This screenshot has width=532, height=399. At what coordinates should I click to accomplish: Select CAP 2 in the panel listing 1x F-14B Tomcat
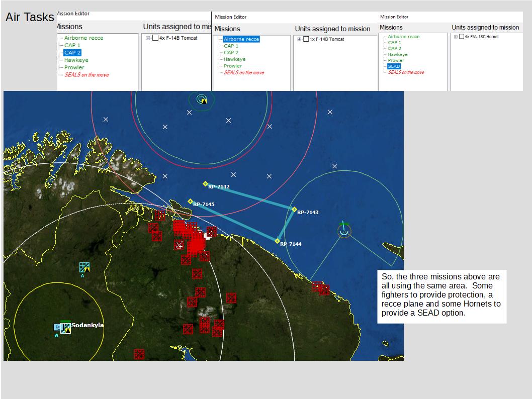pos(231,53)
